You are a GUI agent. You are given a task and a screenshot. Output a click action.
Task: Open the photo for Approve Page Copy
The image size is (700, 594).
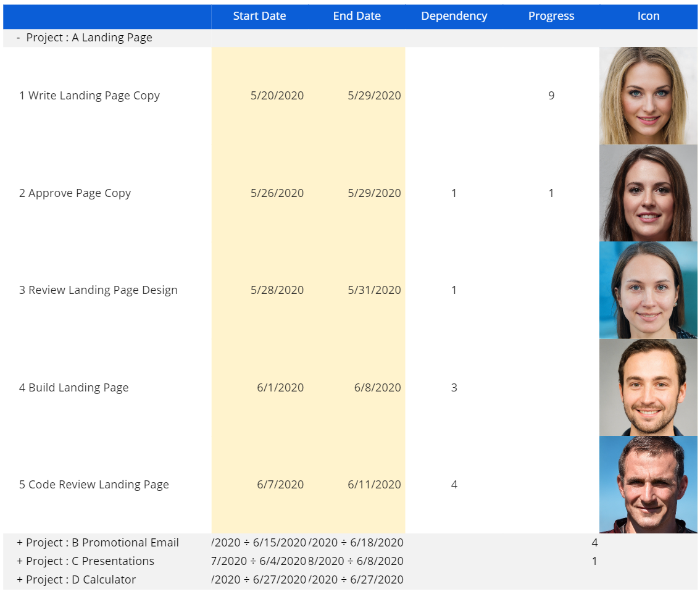tap(648, 193)
